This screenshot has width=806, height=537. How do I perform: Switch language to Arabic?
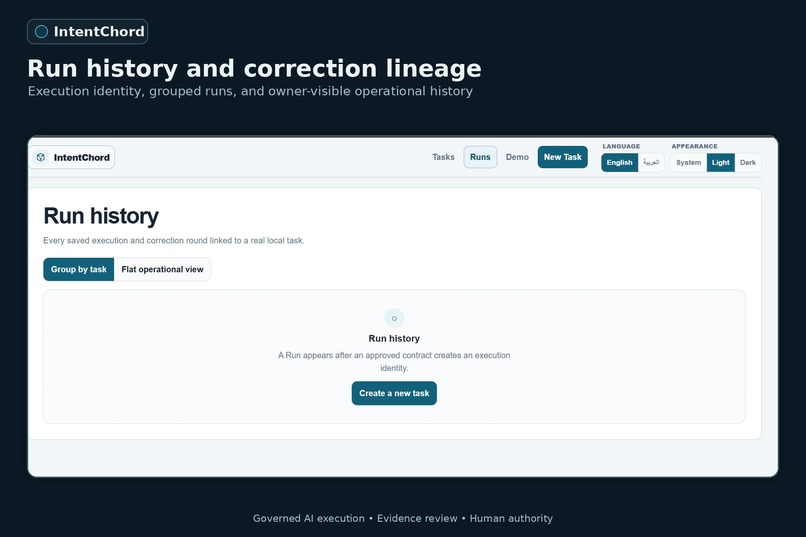tap(651, 162)
